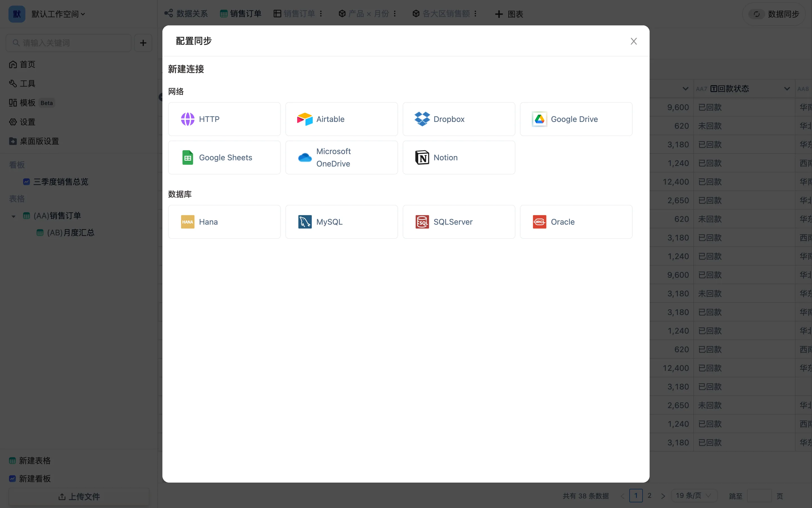
Task: Click the 上传文件 upload button
Action: click(x=79, y=497)
